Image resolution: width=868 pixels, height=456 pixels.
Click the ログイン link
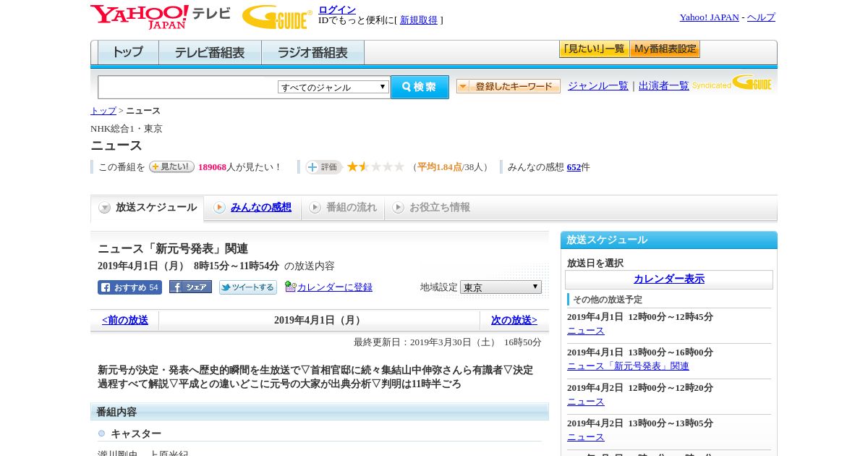337,9
